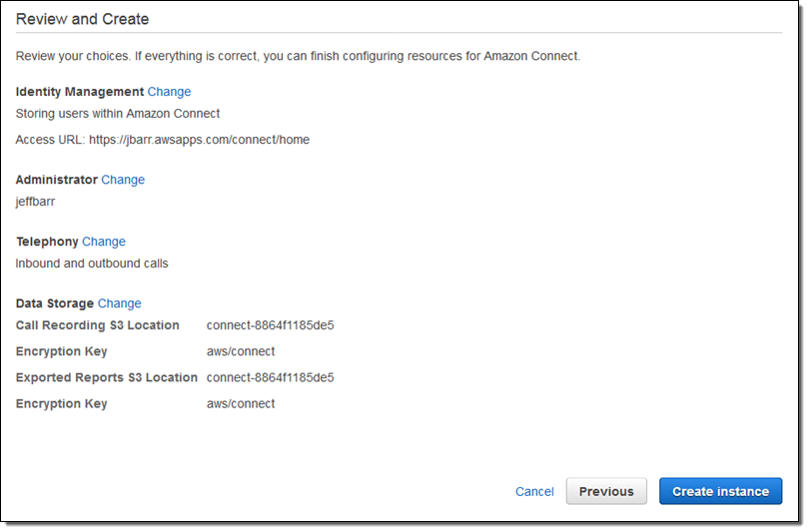Click the Telephony section label

[x=47, y=242]
